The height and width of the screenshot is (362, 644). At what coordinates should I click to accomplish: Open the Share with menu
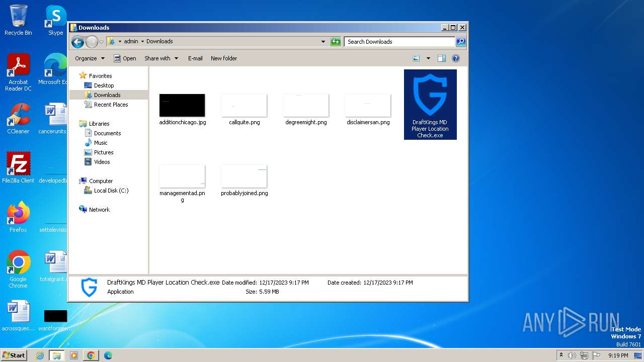tap(161, 58)
